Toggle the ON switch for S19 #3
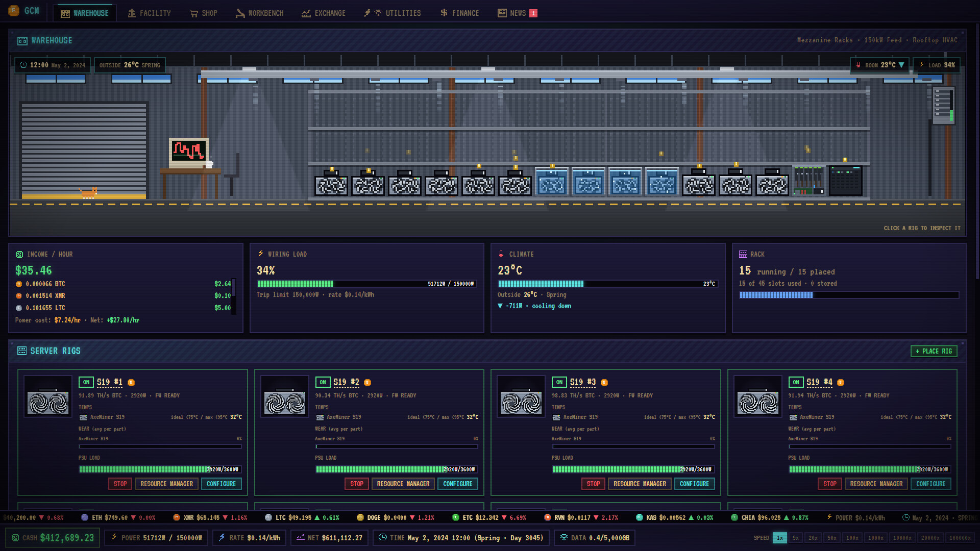The width and height of the screenshot is (980, 551). pos(559,382)
